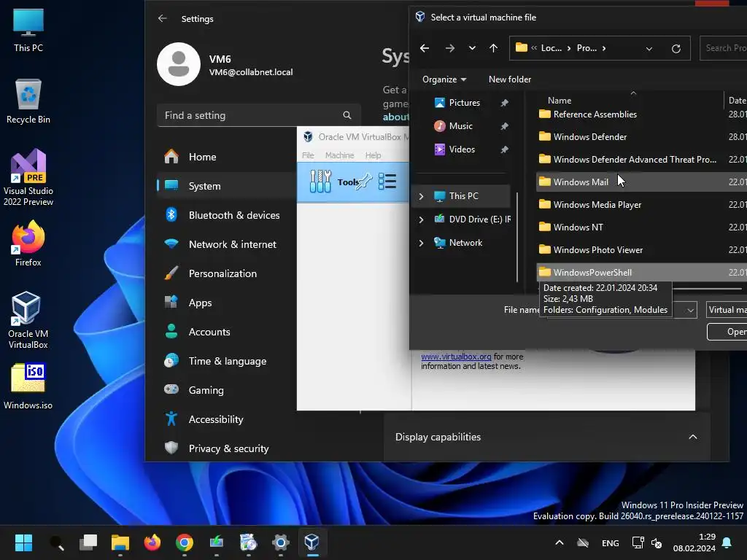Screen dimensions: 747x560
Task: Click New folder in the dialog
Action: [510, 79]
